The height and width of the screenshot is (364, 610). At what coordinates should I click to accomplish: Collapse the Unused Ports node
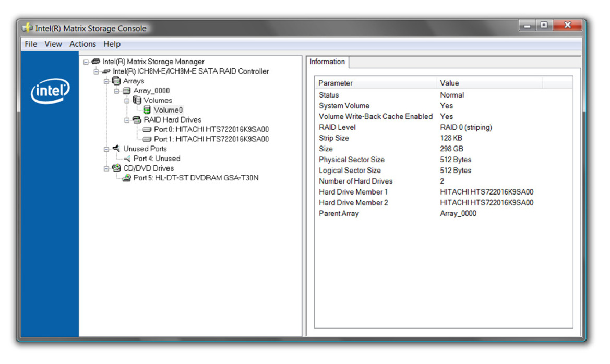pyautogui.click(x=106, y=149)
